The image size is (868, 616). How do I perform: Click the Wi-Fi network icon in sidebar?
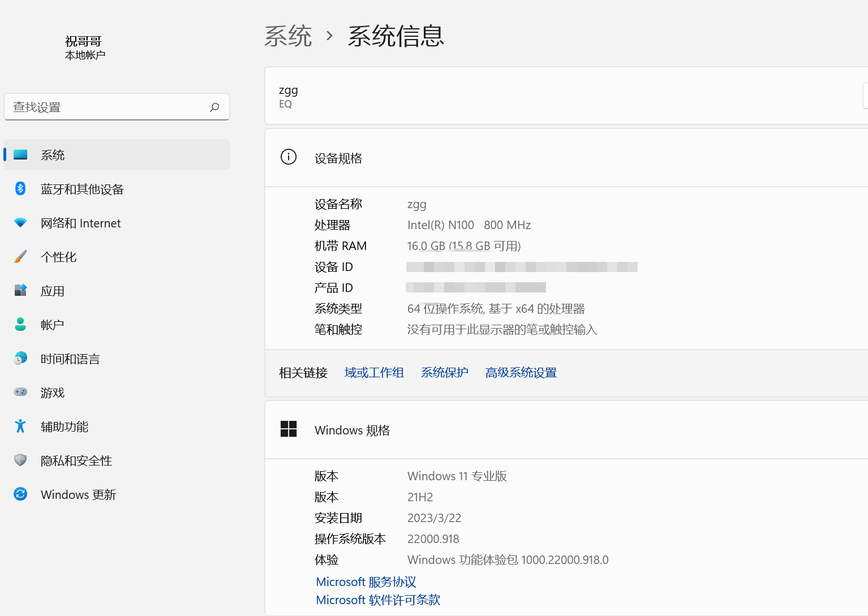click(20, 223)
